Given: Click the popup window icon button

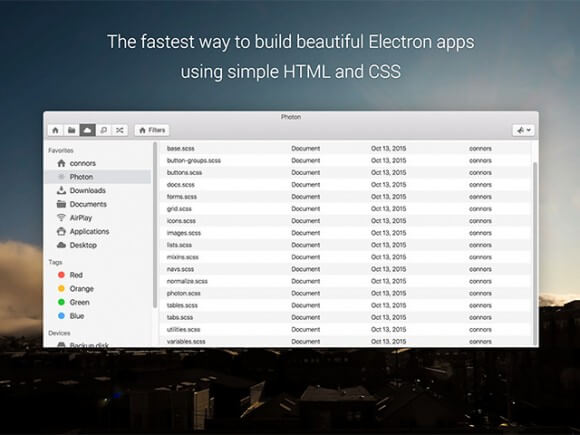Looking at the screenshot, I should [x=104, y=130].
